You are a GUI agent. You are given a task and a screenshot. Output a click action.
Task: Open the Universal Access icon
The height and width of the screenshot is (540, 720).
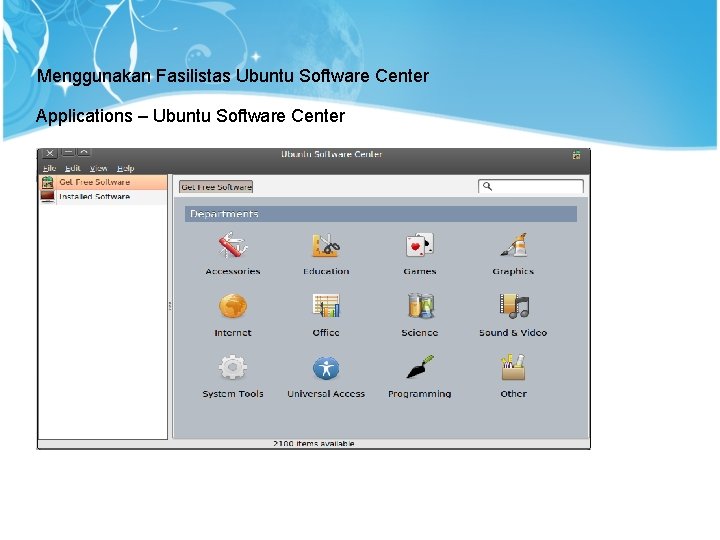(x=326, y=368)
